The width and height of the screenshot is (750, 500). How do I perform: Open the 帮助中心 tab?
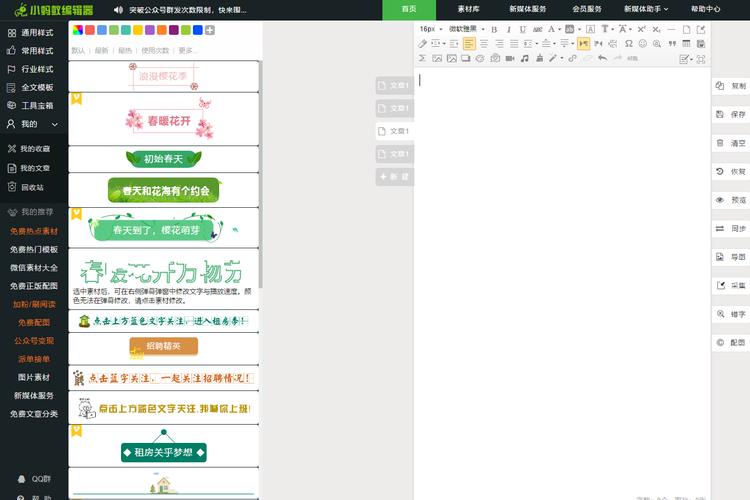(706, 9)
